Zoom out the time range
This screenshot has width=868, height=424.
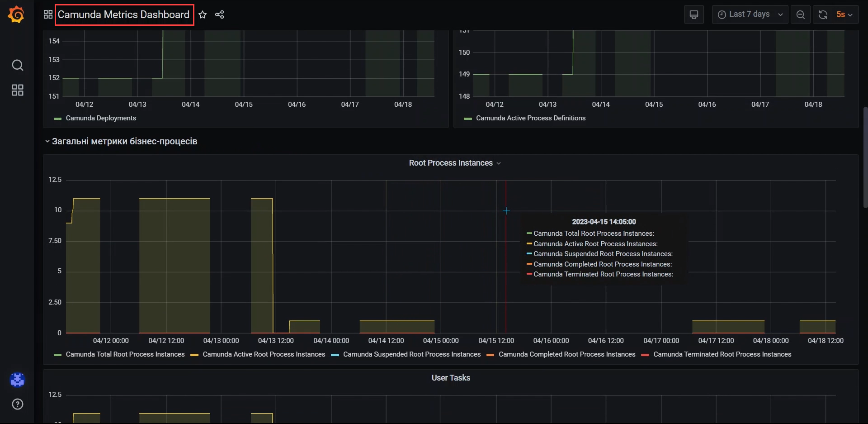[800, 14]
